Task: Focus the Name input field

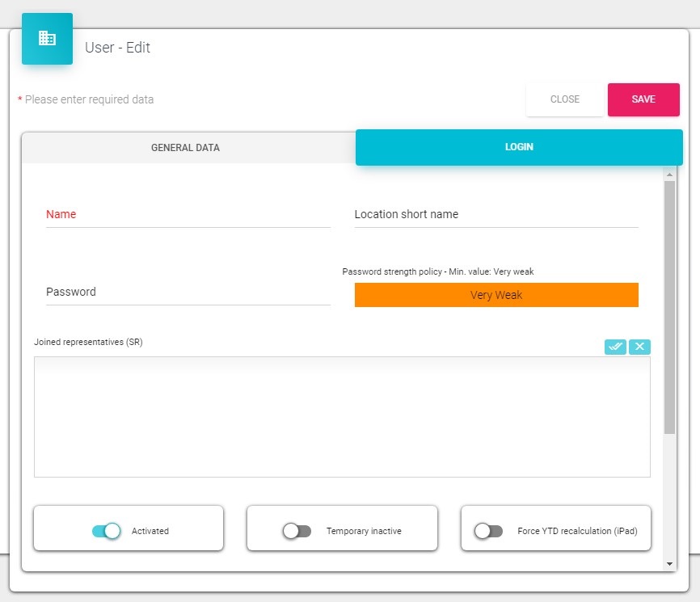Action: (x=188, y=215)
